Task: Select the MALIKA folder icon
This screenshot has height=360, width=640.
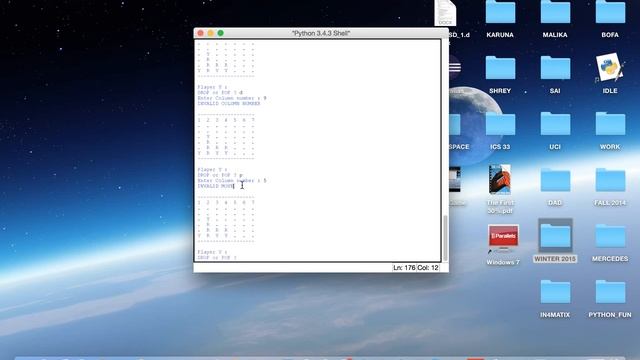Action: 555,12
